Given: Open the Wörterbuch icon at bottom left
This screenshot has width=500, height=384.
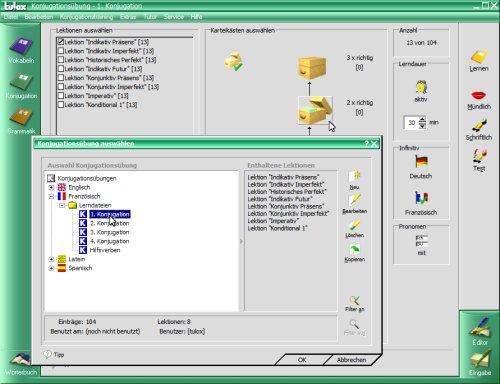Looking at the screenshot, I should [x=21, y=364].
